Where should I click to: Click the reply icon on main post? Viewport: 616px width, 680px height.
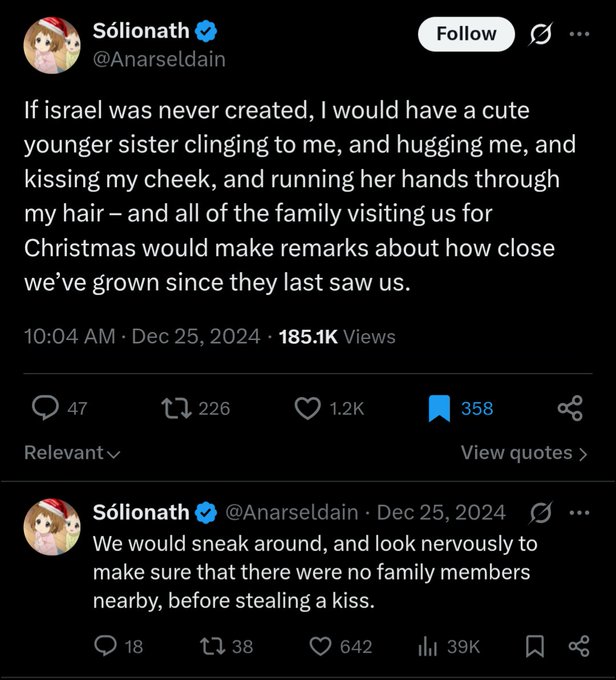[46, 408]
